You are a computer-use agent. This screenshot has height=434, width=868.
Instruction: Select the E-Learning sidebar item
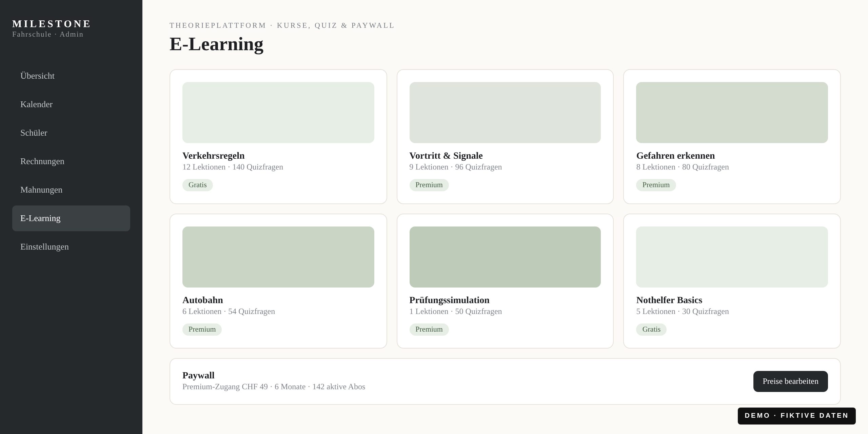point(71,218)
